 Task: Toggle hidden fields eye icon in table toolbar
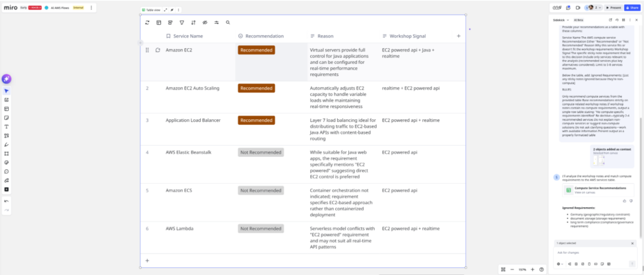(205, 22)
